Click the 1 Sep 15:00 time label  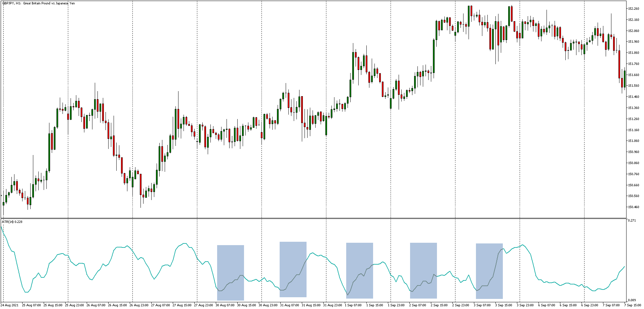pos(375,305)
